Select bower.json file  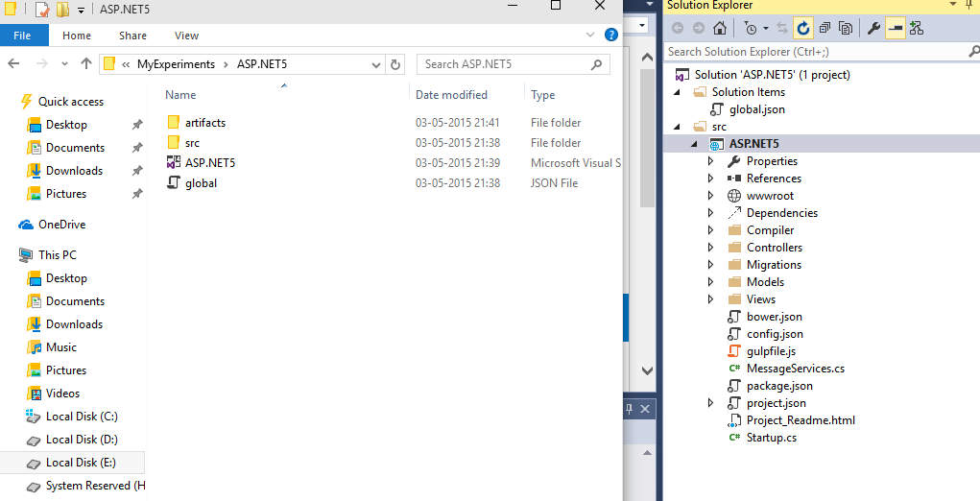click(x=775, y=317)
